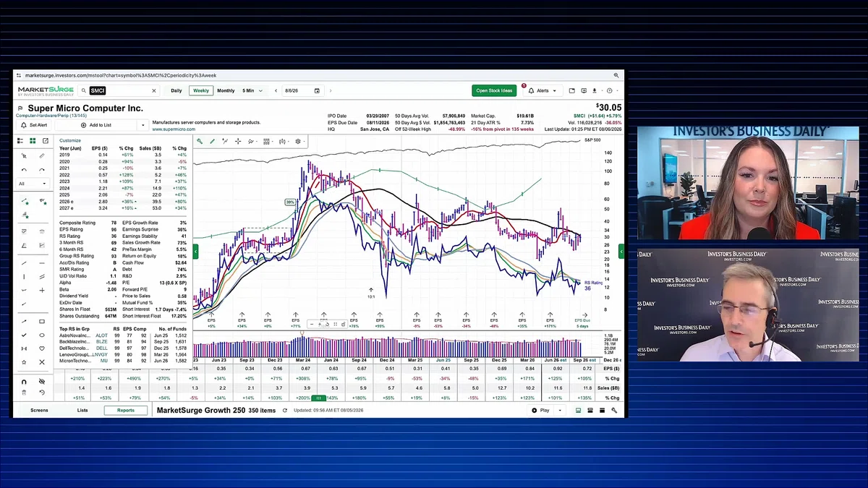Click Customize link above the earnings table
The width and height of the screenshot is (868, 488).
click(70, 140)
